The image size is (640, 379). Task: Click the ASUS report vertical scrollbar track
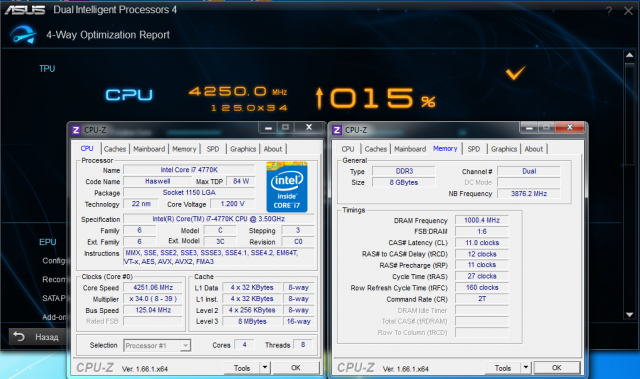(x=629, y=184)
